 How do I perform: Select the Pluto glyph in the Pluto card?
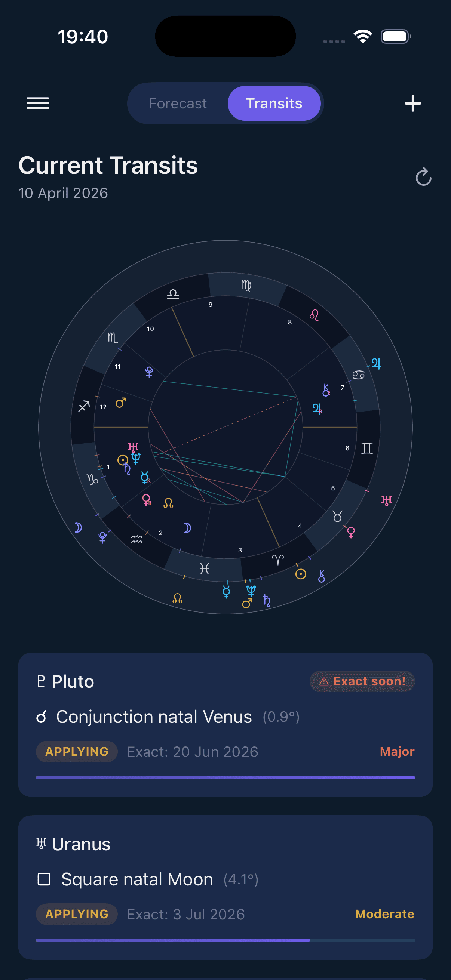tap(42, 681)
